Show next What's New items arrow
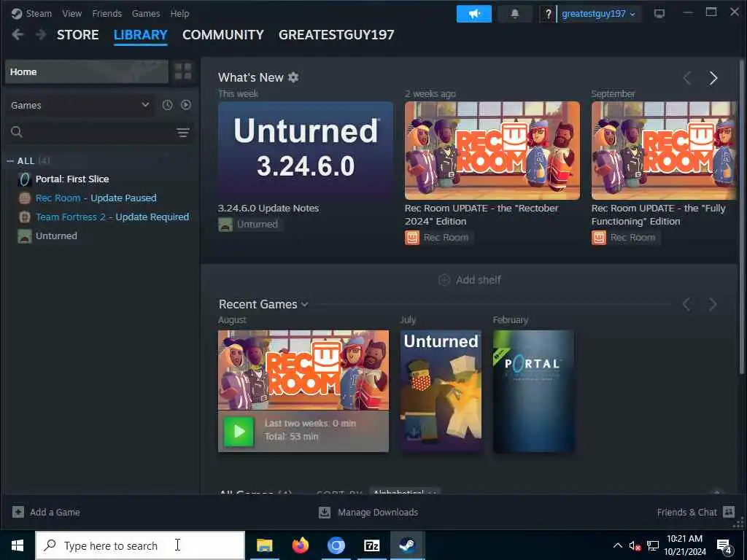This screenshot has height=560, width=747. pyautogui.click(x=713, y=78)
